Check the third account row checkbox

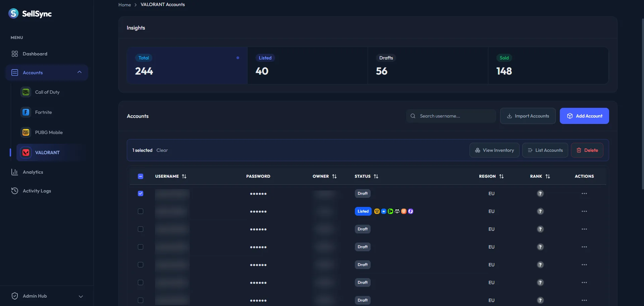(141, 229)
